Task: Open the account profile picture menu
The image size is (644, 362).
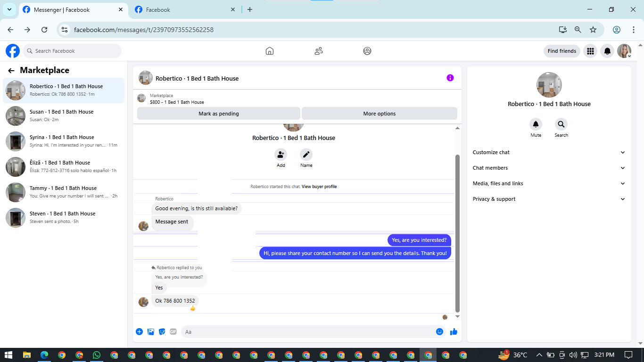Action: [x=624, y=51]
